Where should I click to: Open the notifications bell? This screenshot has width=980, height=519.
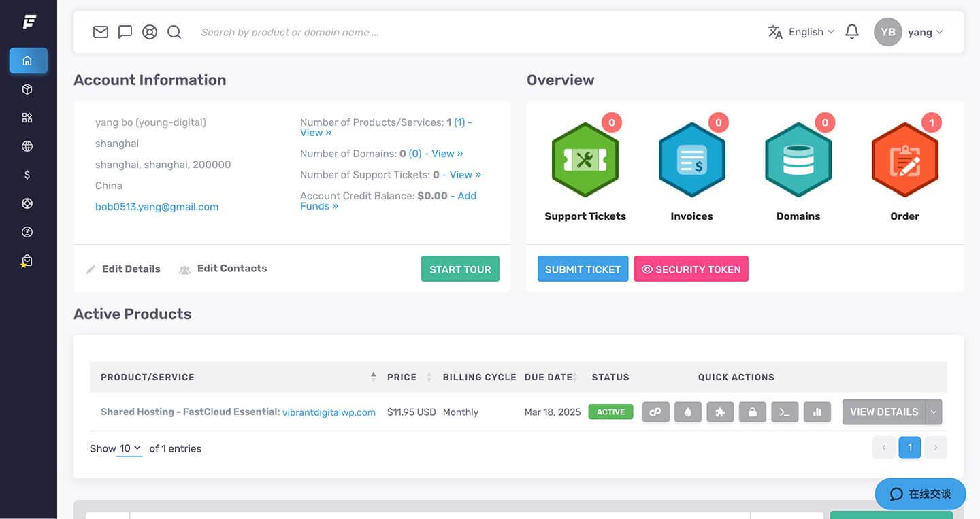[x=852, y=32]
